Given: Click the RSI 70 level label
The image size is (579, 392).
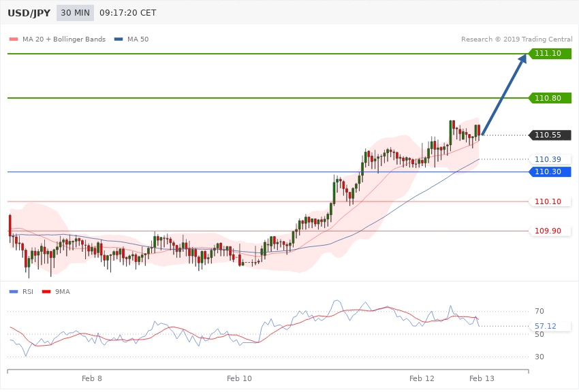Looking at the screenshot, I should (539, 311).
